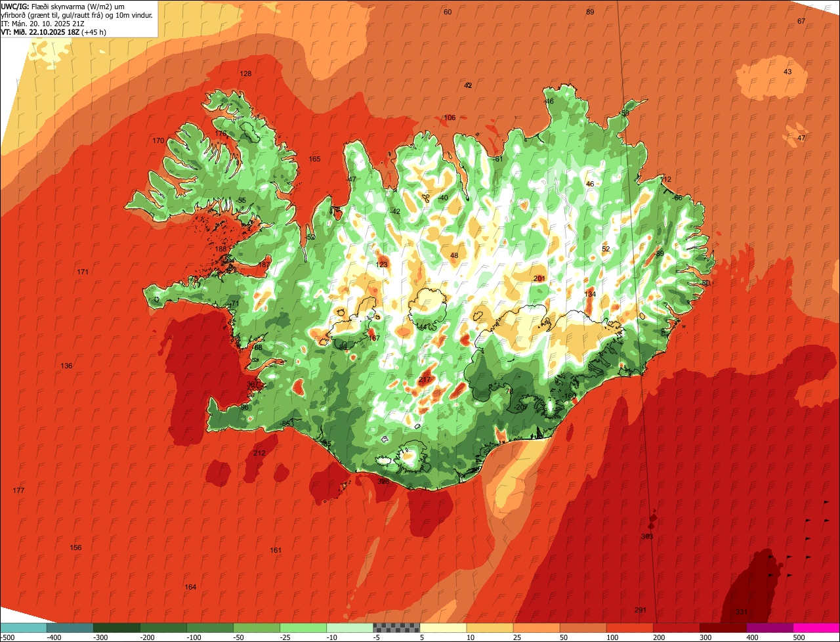Click the map value 331 in the dark maroon area
This screenshot has height=642, width=840.
coord(741,612)
